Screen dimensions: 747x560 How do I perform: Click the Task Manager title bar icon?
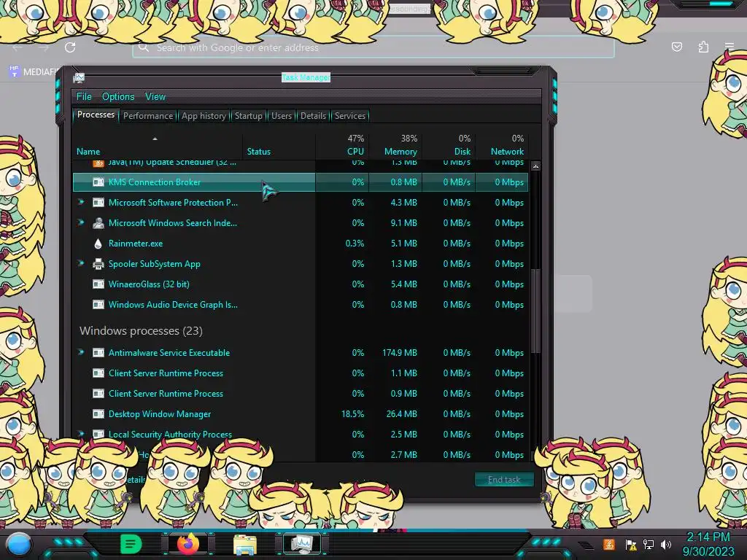pyautogui.click(x=79, y=77)
